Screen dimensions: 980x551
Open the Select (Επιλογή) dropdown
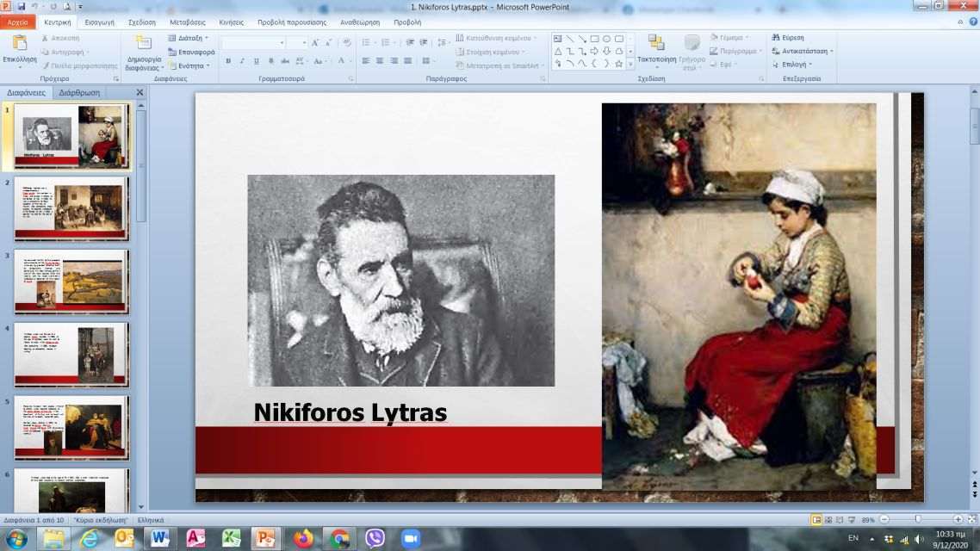(x=792, y=65)
